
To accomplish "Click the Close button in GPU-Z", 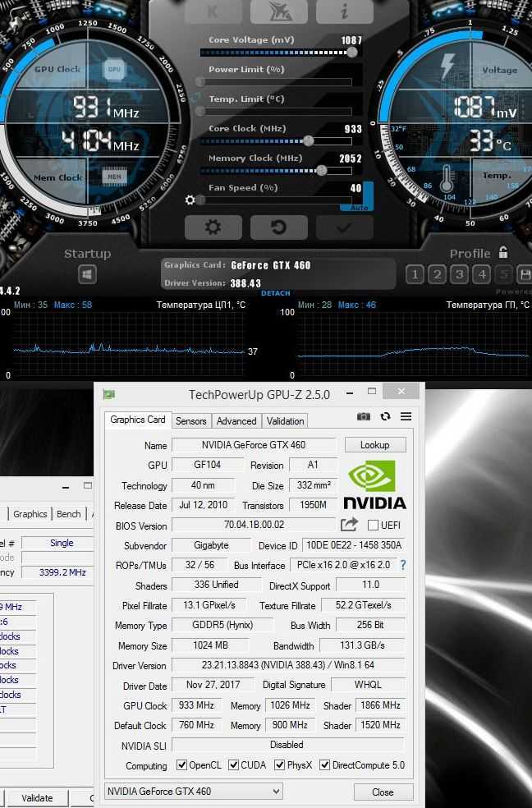I will (x=383, y=792).
